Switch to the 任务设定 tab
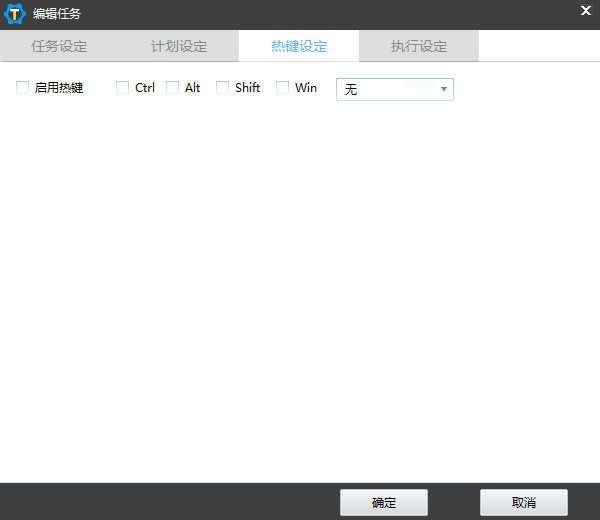 click(59, 46)
